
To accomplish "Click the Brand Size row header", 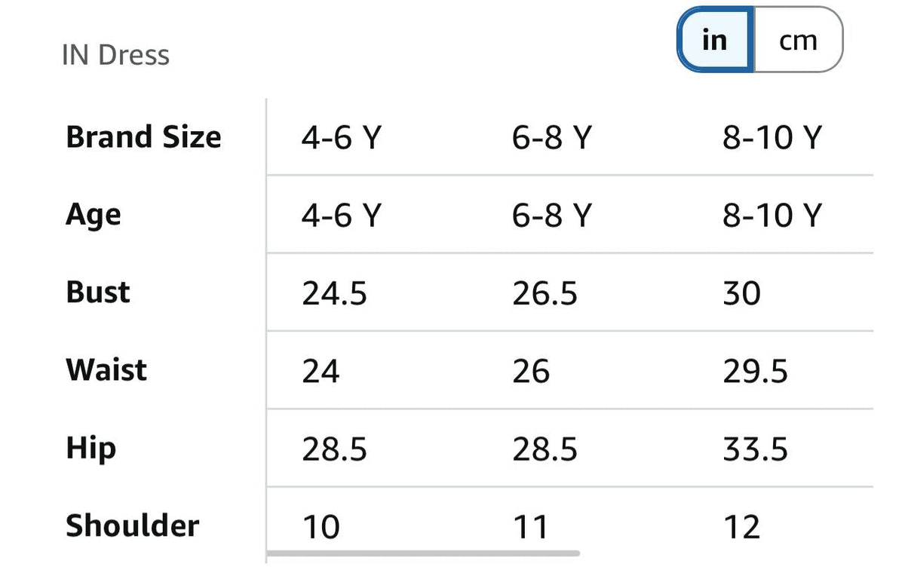I will 144,137.
